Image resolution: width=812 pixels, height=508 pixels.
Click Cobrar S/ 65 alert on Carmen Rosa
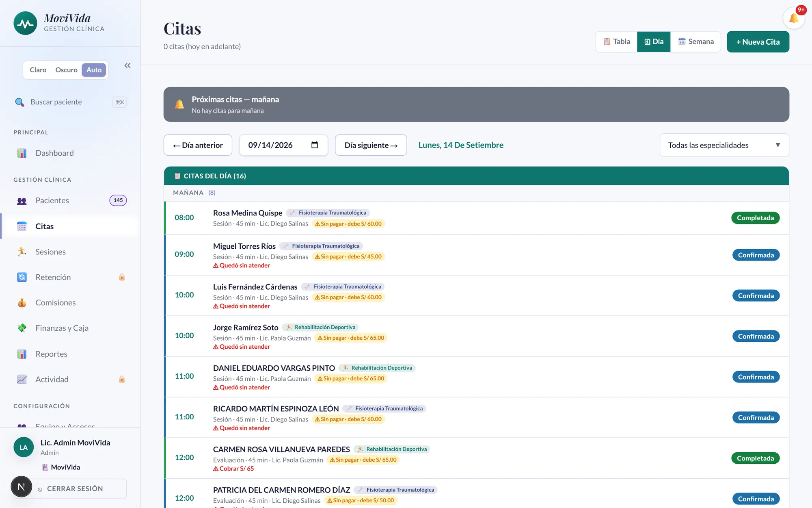pos(233,469)
